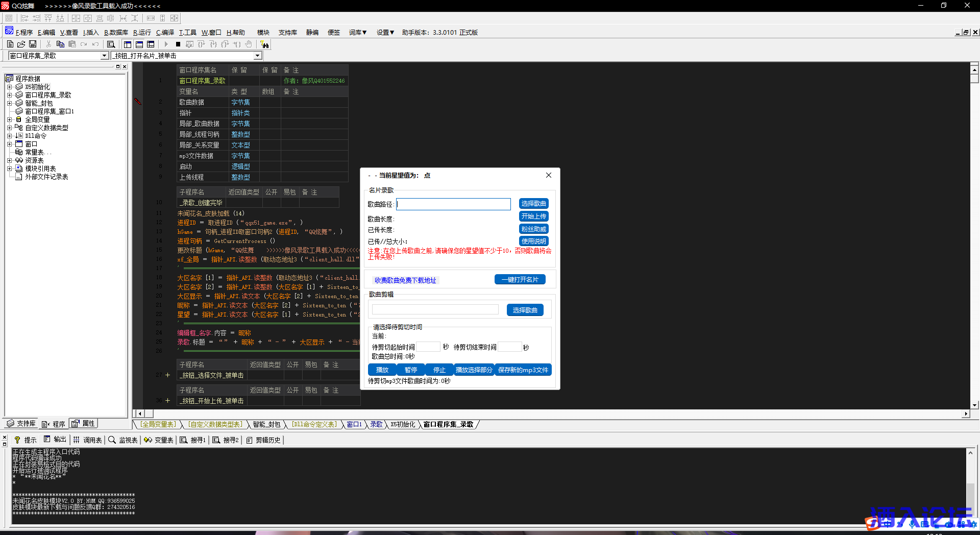Click the editor vertical scrollbar down arrow

974,405
